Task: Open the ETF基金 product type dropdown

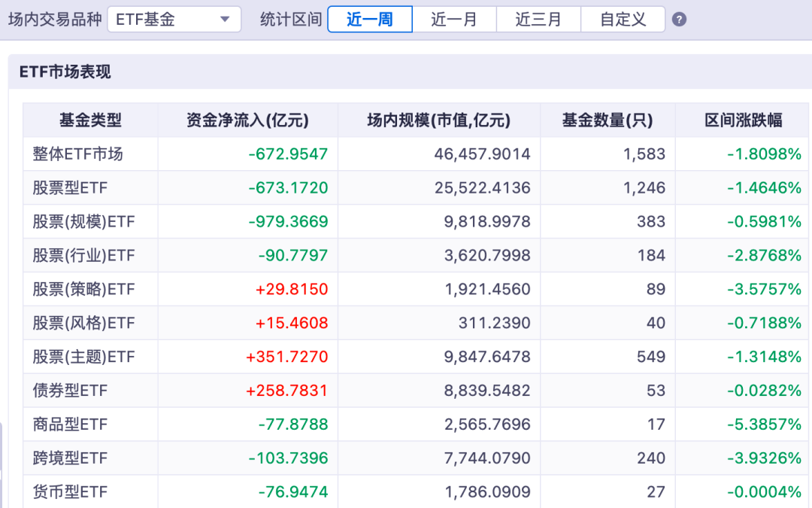Action: tap(174, 20)
